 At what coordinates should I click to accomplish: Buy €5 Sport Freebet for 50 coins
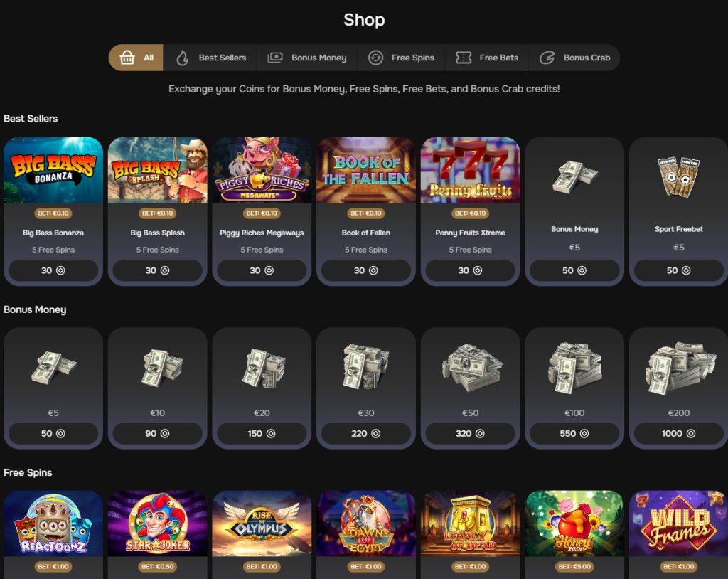click(x=678, y=270)
